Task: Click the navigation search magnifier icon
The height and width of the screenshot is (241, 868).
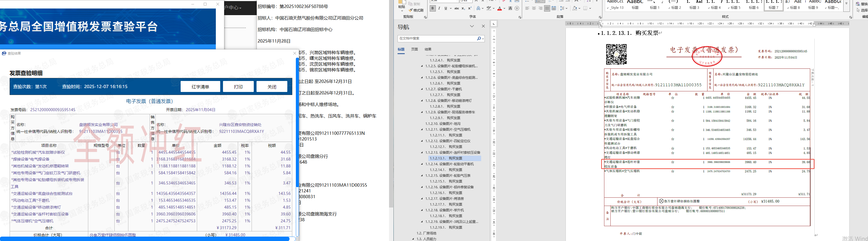Action: tap(479, 39)
